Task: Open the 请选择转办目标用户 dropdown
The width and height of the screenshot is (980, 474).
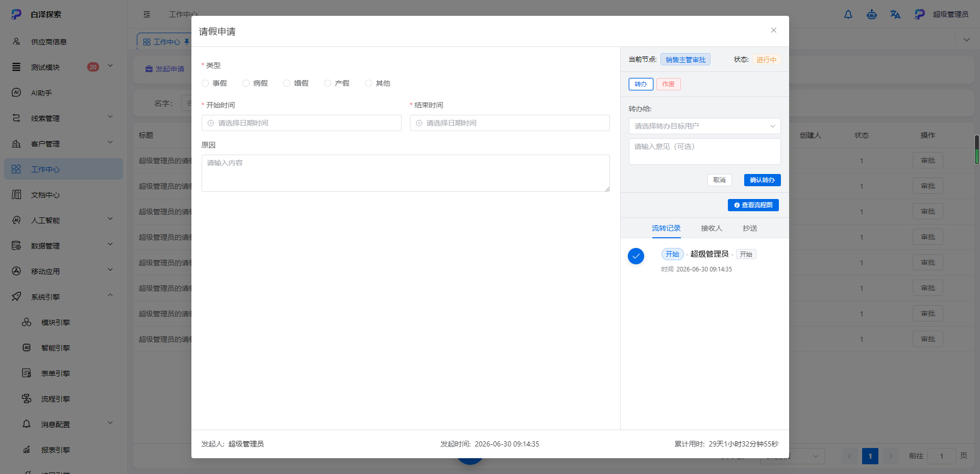Action: 704,126
